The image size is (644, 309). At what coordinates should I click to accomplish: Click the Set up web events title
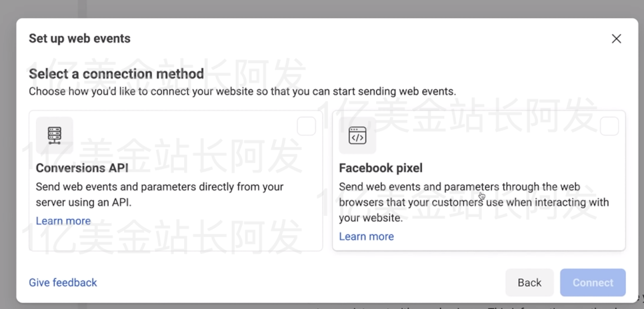79,39
